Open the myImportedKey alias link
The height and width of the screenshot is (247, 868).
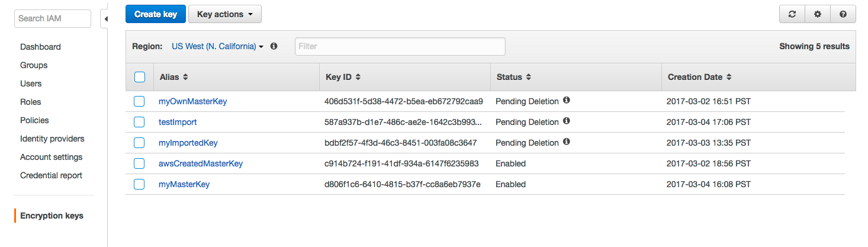(x=188, y=143)
